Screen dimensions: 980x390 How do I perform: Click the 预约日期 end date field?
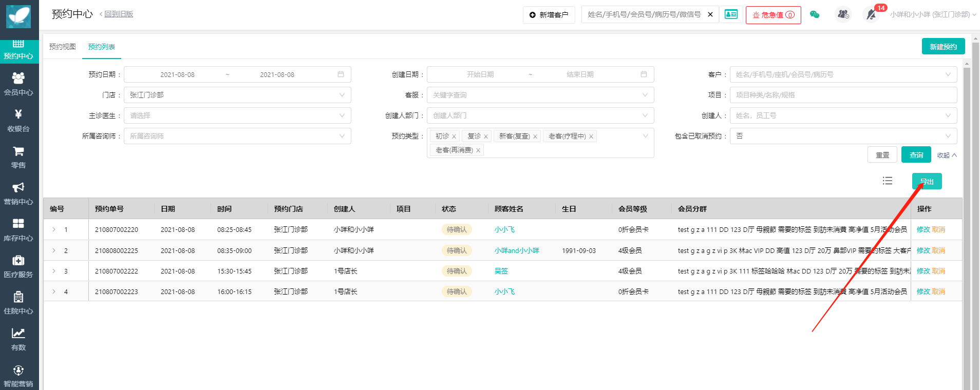point(277,74)
